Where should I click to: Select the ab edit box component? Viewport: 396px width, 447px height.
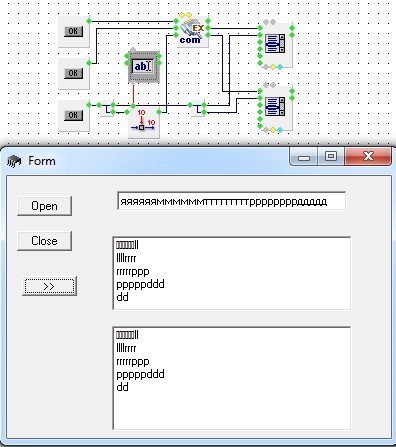pyautogui.click(x=144, y=67)
